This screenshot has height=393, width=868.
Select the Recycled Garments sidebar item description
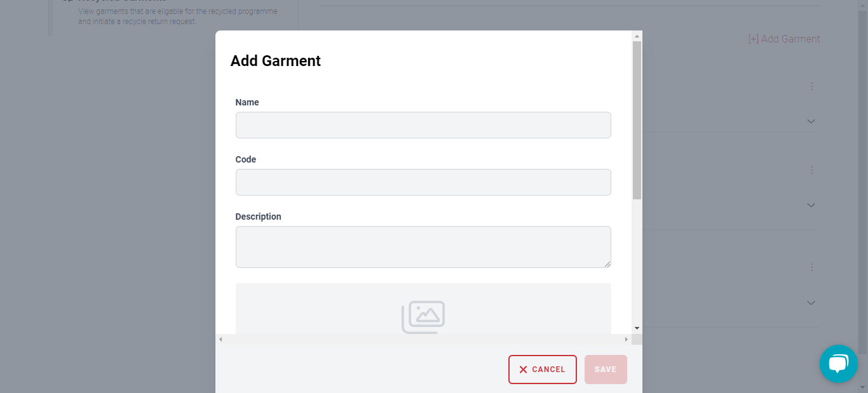(x=178, y=17)
